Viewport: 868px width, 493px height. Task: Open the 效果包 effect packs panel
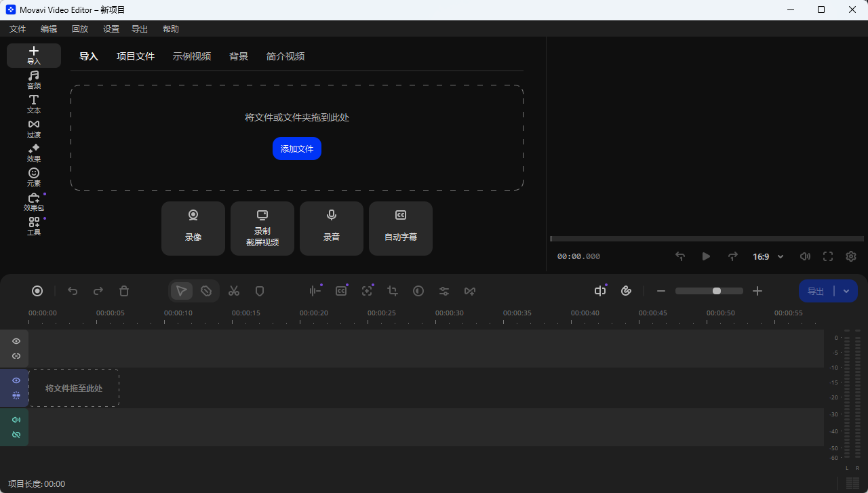click(x=34, y=202)
